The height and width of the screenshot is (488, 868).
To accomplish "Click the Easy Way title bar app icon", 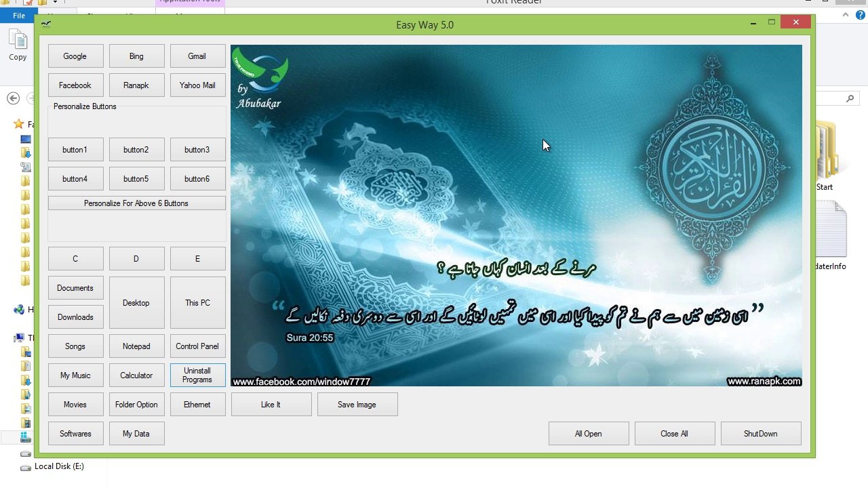I will 45,24.
